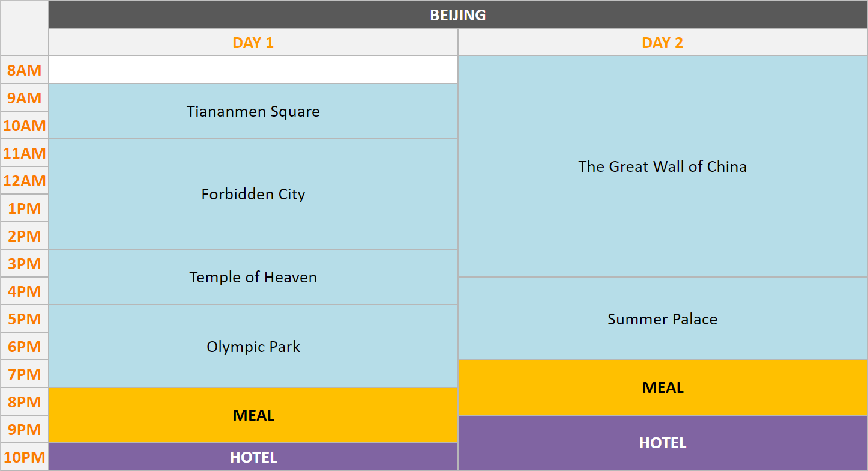
Task: Select the 3PM time label
Action: pos(25,264)
